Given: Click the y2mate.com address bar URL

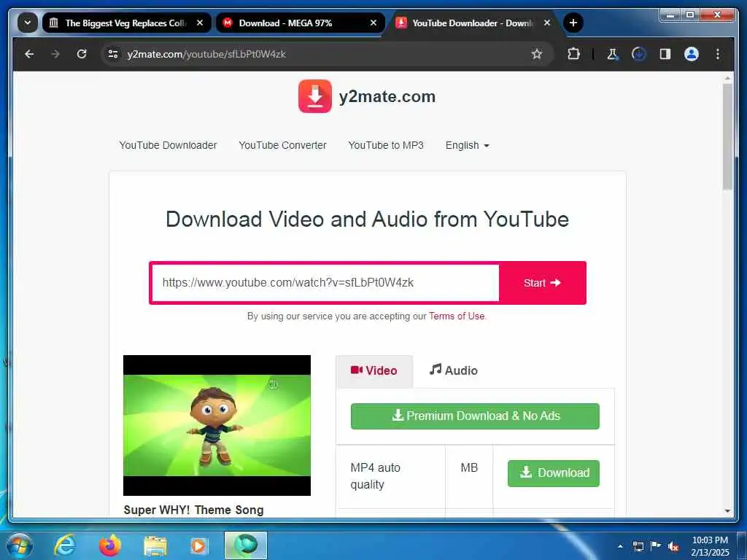Looking at the screenshot, I should pos(206,54).
